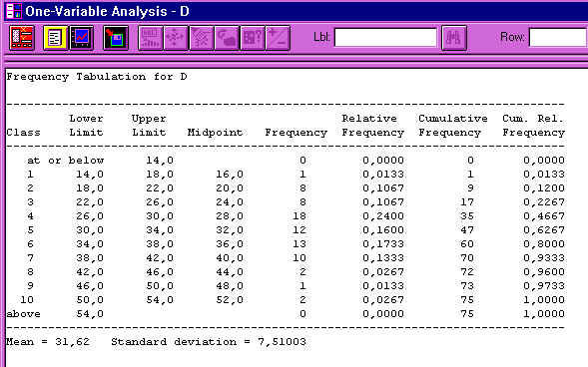
Task: Click upper limit 14,0 in 'at or below' row
Action: pos(160,161)
